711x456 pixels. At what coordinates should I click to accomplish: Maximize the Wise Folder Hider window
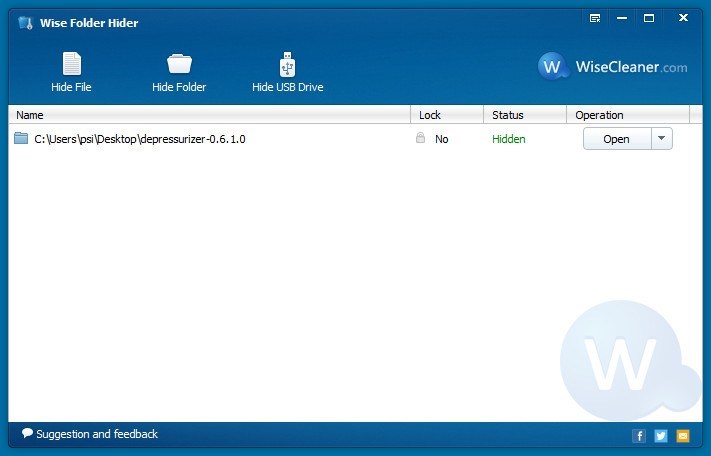(x=649, y=18)
